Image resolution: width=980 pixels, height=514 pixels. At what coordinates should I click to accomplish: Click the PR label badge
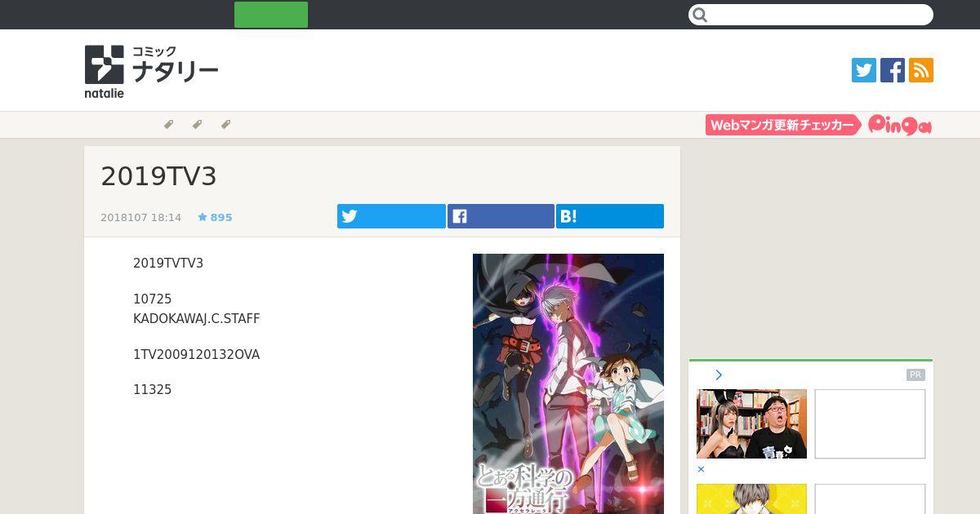click(915, 375)
